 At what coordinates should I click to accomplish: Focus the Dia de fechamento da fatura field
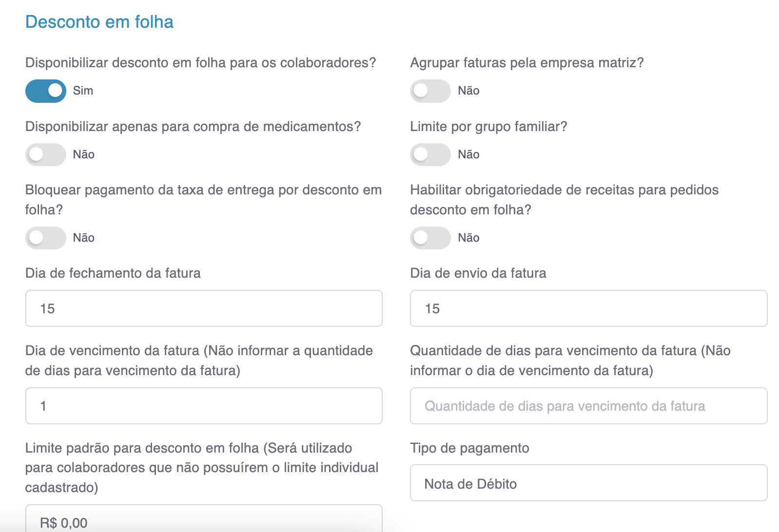coord(204,309)
